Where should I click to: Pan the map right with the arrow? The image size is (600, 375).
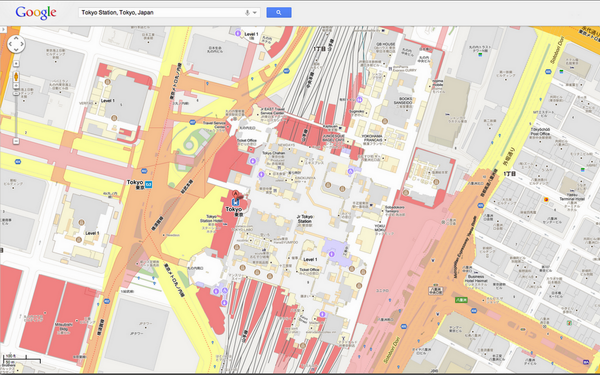[x=22, y=44]
